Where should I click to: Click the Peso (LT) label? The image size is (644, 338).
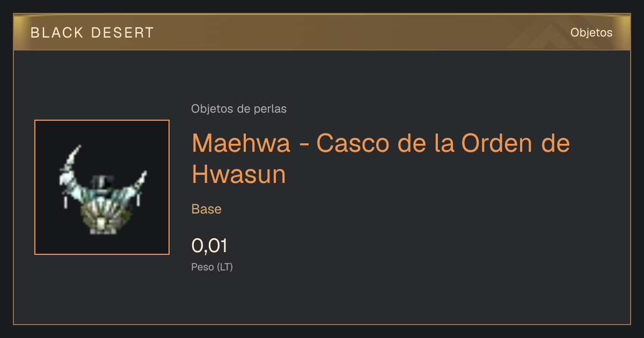pyautogui.click(x=212, y=267)
